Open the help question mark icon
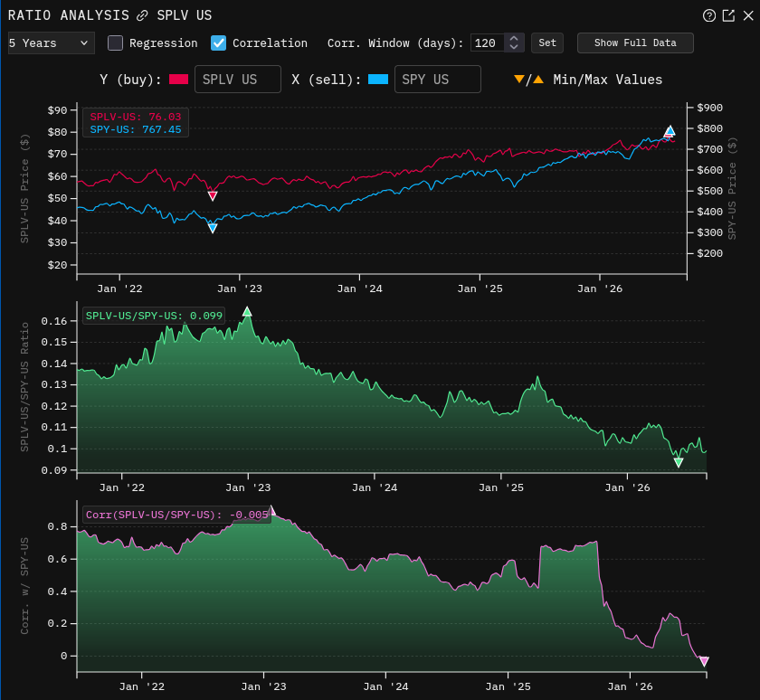 709,15
